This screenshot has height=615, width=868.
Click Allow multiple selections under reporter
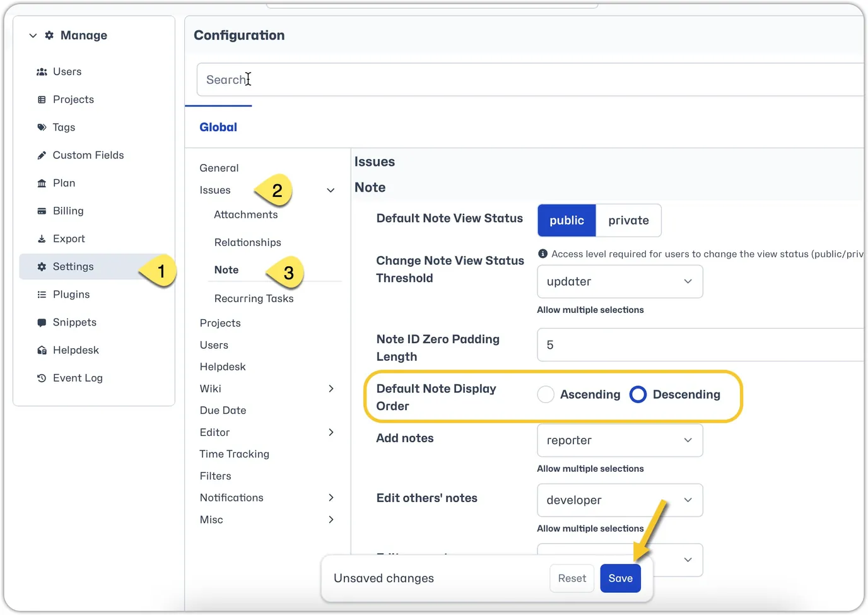click(x=590, y=469)
